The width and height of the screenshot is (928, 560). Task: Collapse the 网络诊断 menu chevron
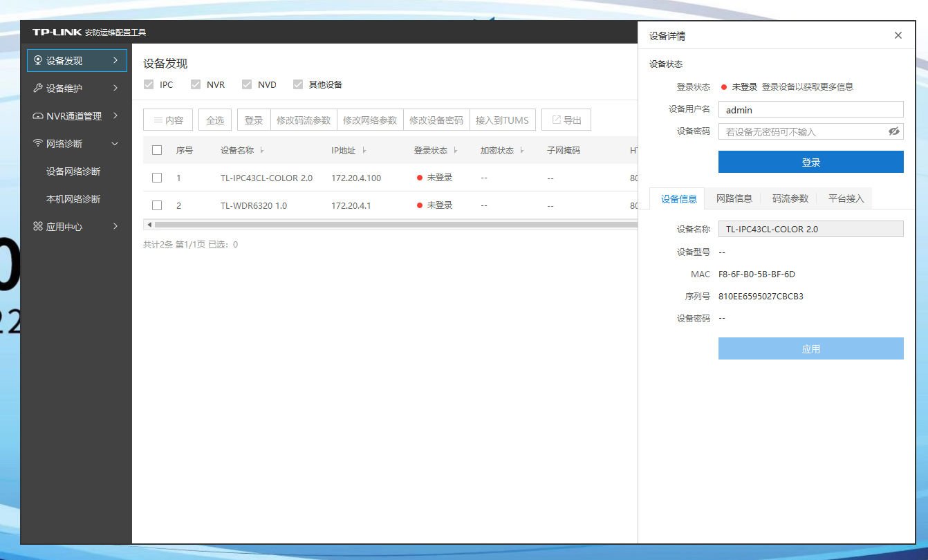(x=115, y=144)
